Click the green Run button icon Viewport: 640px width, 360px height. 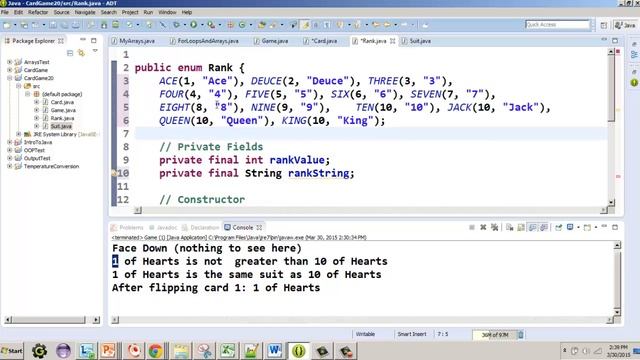click(193, 25)
